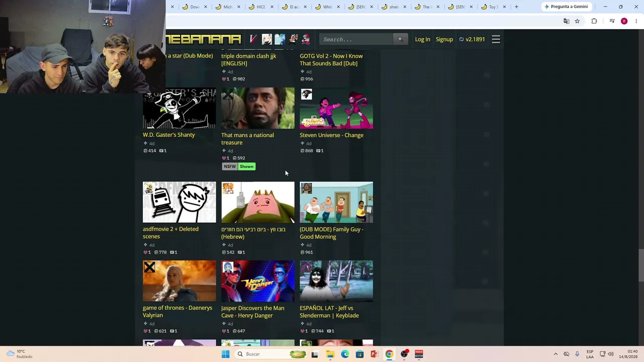Image resolution: width=644 pixels, height=362 pixels.
Task: Click Chrome's translate page icon
Action: 567,21
